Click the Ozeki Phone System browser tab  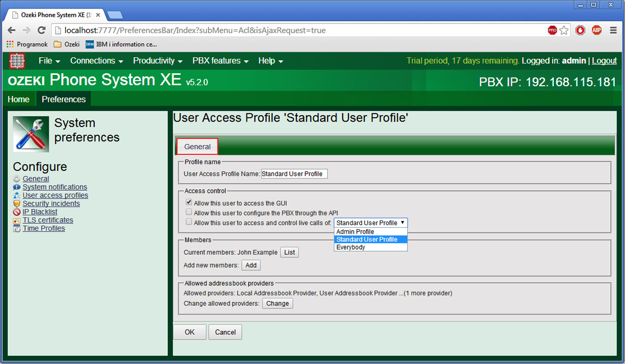coord(56,15)
